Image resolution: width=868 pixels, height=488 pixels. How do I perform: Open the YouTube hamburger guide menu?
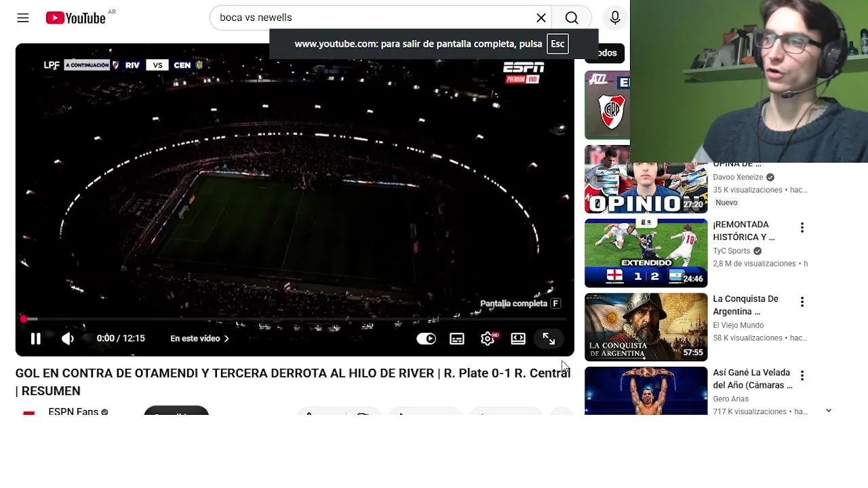pyautogui.click(x=23, y=18)
